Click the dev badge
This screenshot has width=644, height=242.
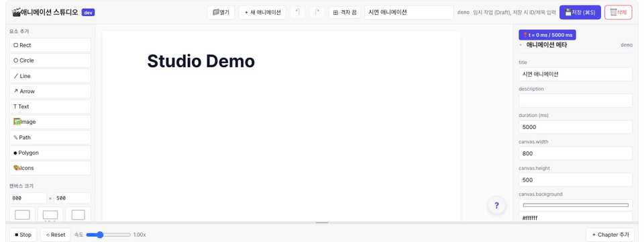pos(89,12)
